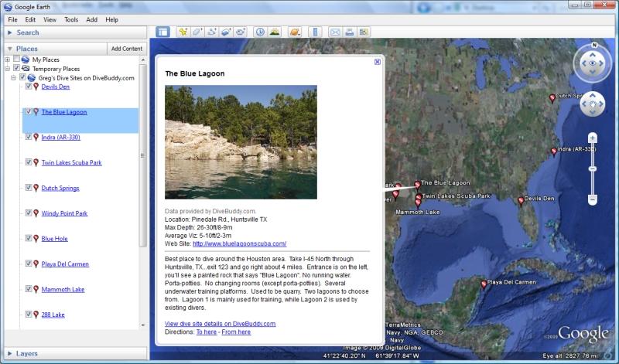
Task: Open the View menu
Action: (50, 19)
